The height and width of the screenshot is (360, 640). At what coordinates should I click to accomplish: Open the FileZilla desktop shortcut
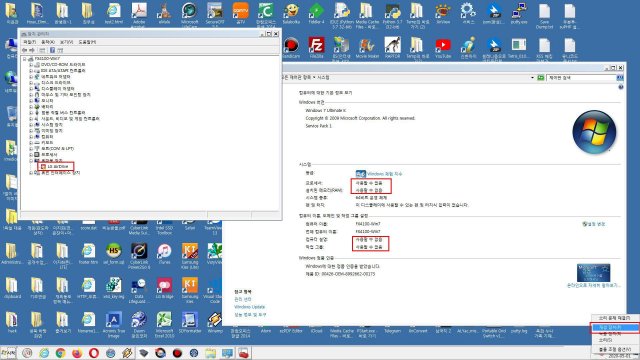[x=316, y=48]
